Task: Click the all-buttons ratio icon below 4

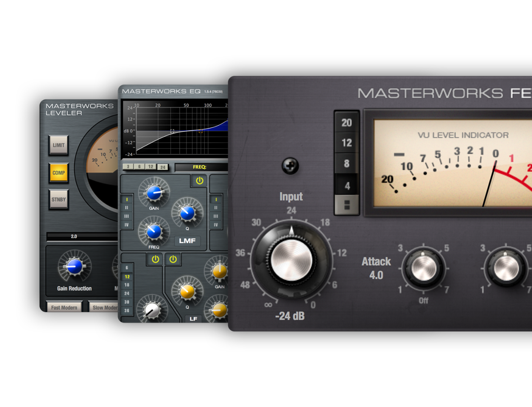Action: pyautogui.click(x=347, y=205)
